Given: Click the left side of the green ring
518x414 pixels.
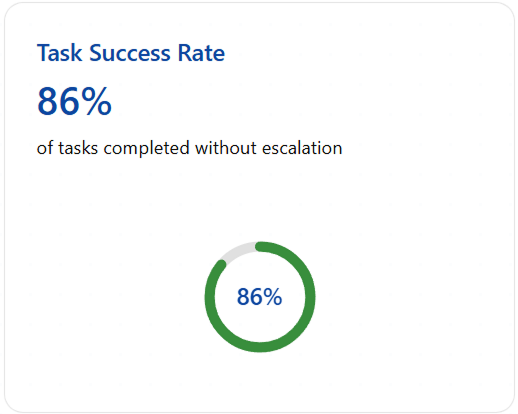Looking at the screenshot, I should tap(210, 297).
